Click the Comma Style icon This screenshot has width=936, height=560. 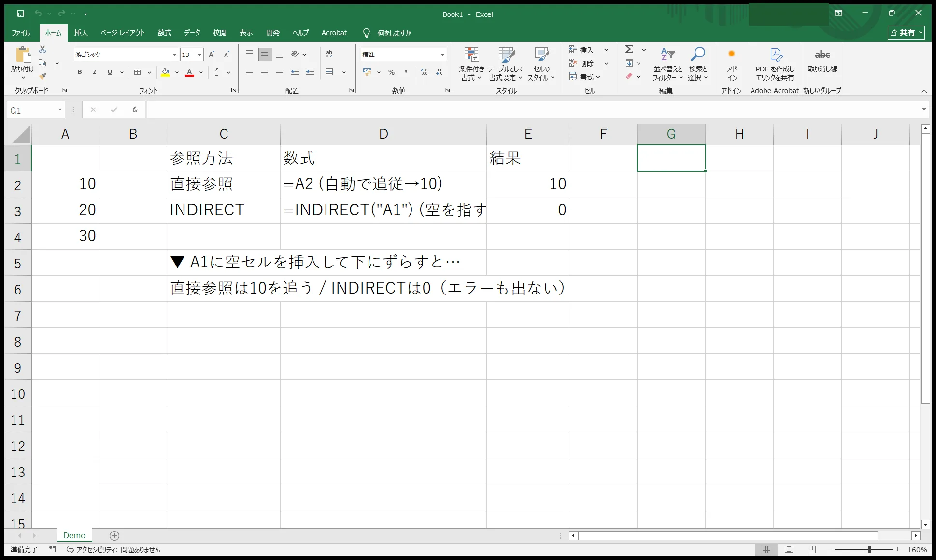point(406,72)
